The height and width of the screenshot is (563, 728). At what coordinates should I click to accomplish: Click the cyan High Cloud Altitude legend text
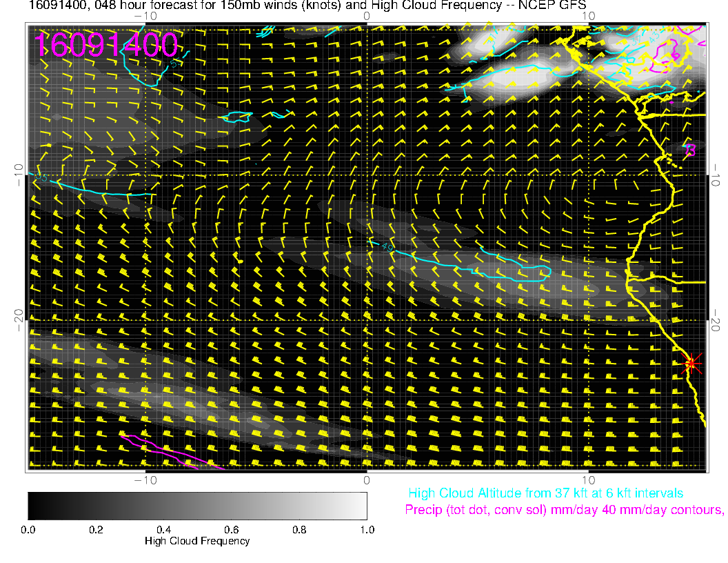[x=545, y=493]
